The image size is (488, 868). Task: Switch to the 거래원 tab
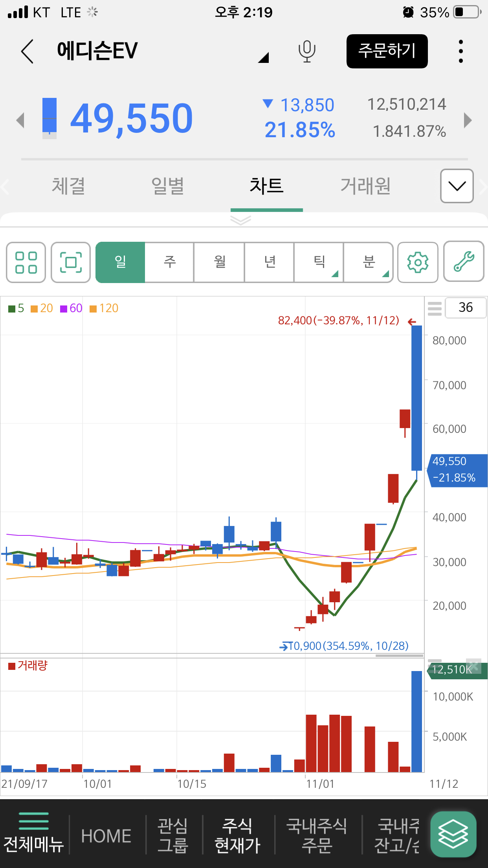point(365,186)
